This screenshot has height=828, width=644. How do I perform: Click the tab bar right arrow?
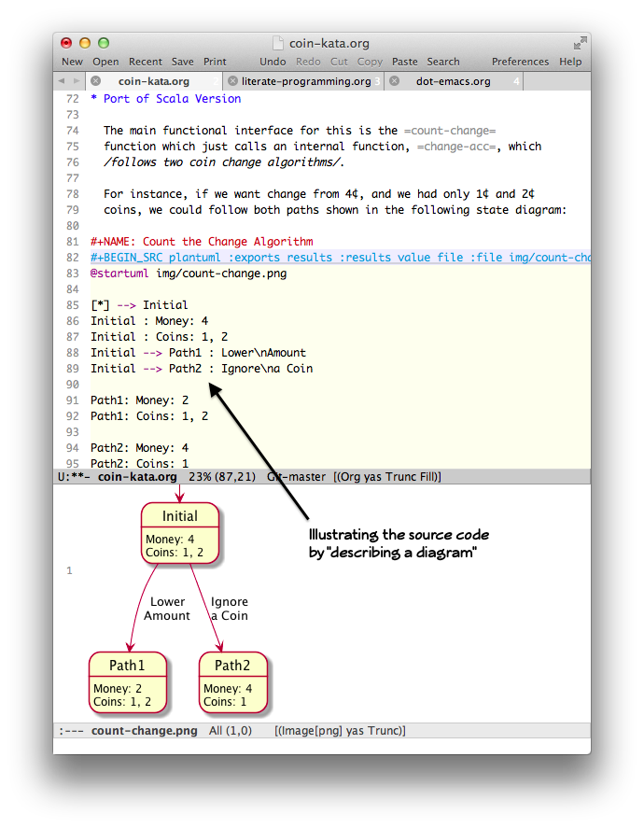pos(77,81)
